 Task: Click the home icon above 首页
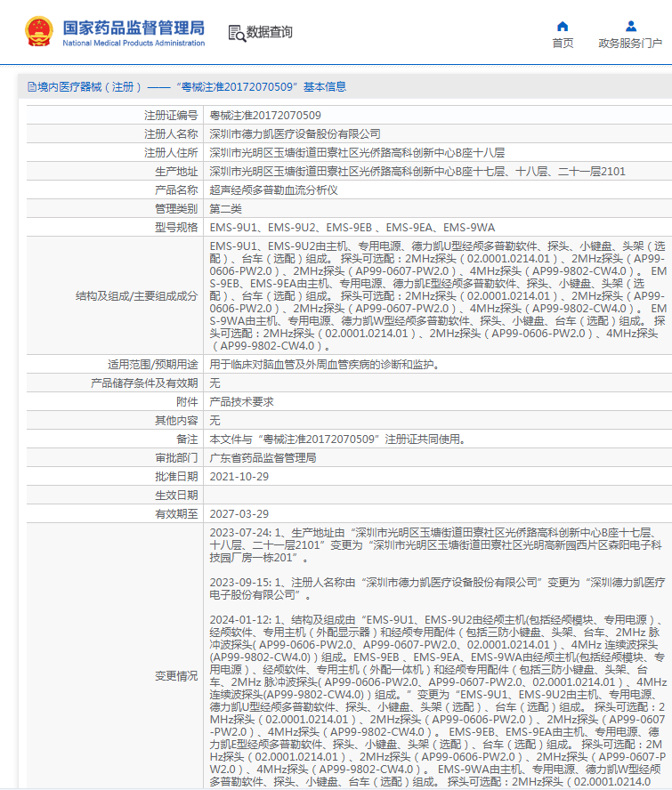pyautogui.click(x=563, y=26)
